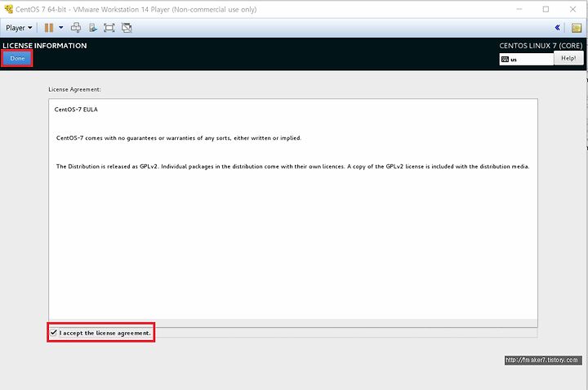The image size is (588, 390).
Task: Send Ctrl+Alt+Del to the VM
Action: point(76,28)
